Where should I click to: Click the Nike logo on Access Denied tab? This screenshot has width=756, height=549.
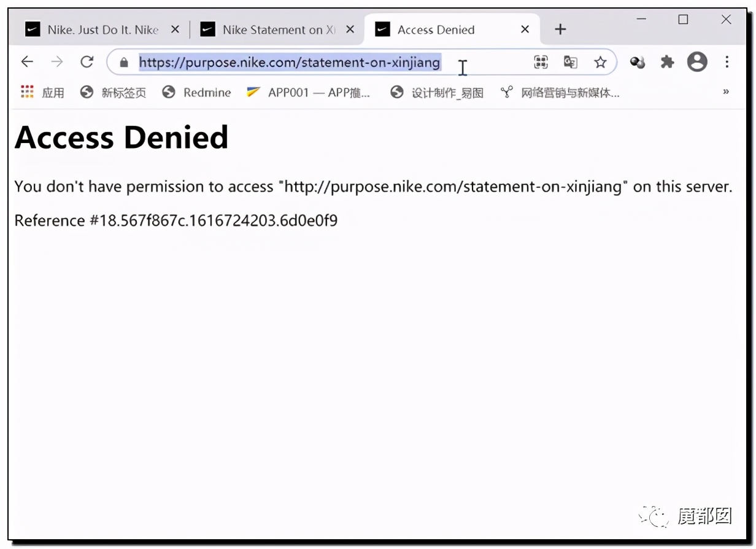[x=383, y=29]
